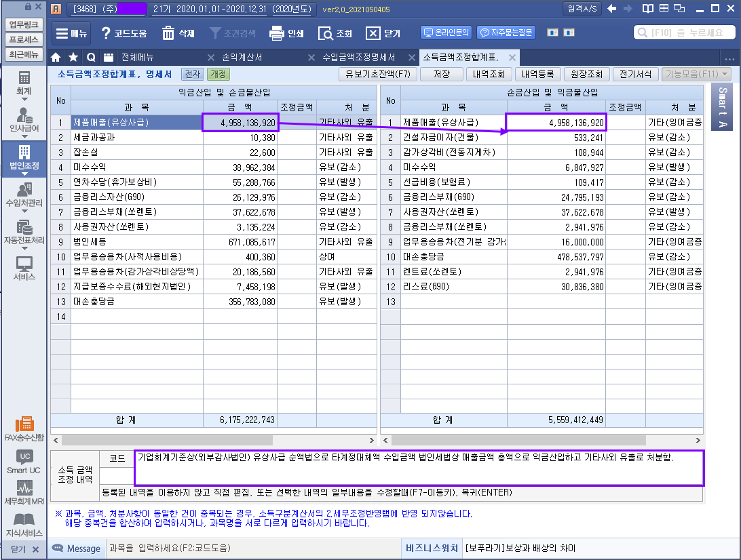Screen dimensions: 741x560
Task: Click the [F10] search field
Action: click(x=684, y=33)
